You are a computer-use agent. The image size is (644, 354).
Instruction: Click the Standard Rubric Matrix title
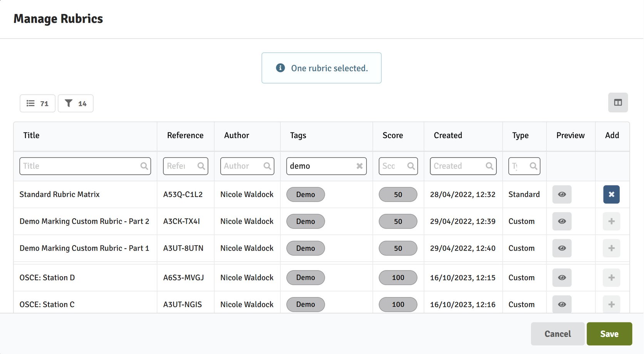coord(59,194)
